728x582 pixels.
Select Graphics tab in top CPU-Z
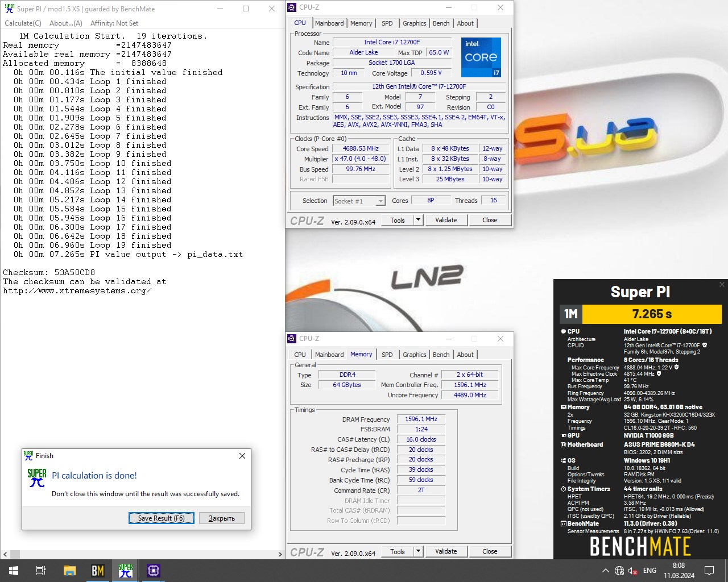(415, 23)
